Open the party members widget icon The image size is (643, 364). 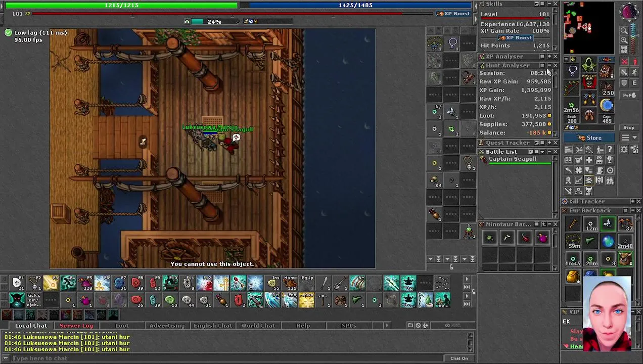pos(610,180)
